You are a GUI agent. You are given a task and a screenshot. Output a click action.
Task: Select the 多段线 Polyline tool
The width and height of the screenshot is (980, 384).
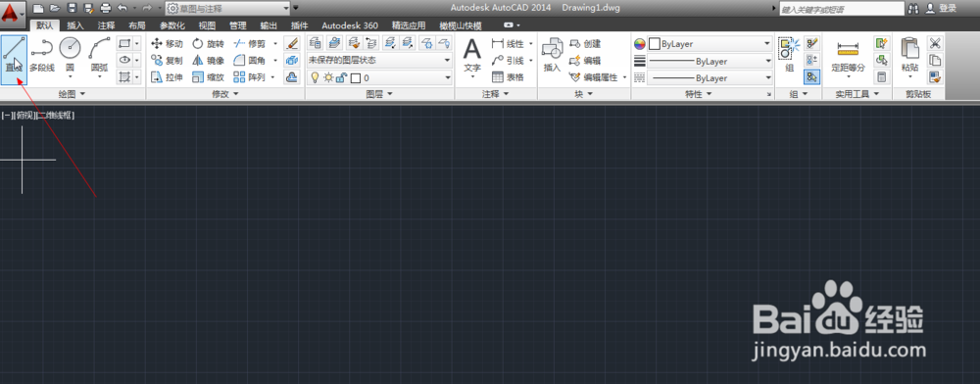pos(42,55)
